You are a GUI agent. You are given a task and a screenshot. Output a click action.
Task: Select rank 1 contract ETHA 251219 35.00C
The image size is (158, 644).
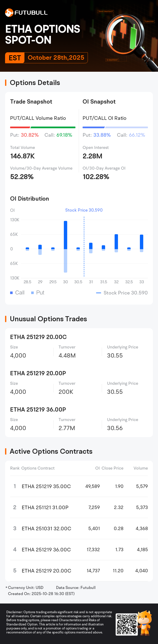pos(46,486)
